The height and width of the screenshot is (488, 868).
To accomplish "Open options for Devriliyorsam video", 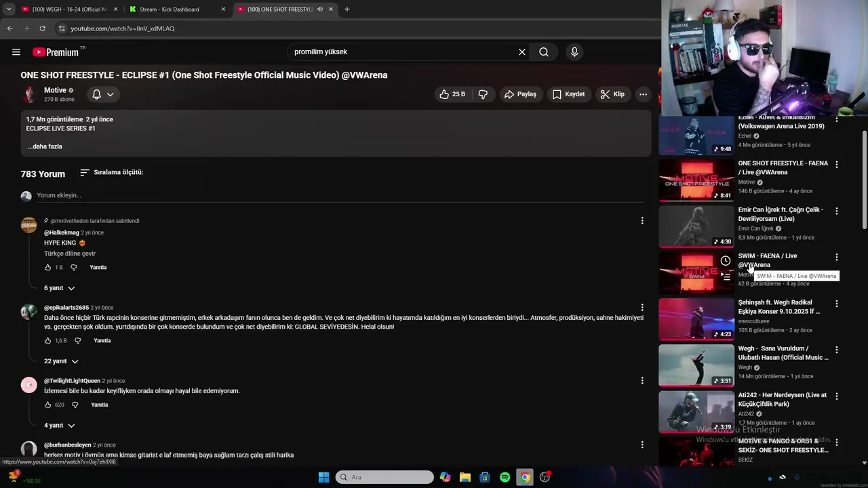I will coord(837,211).
